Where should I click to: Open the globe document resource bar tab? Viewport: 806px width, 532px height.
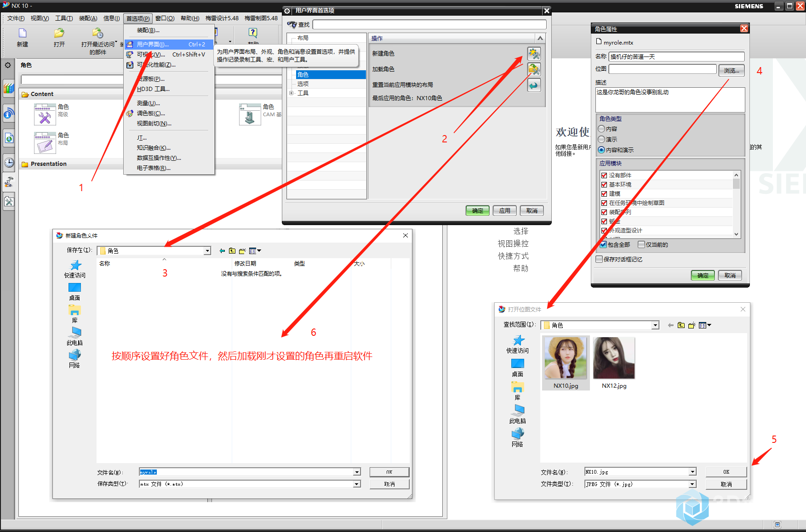click(9, 138)
